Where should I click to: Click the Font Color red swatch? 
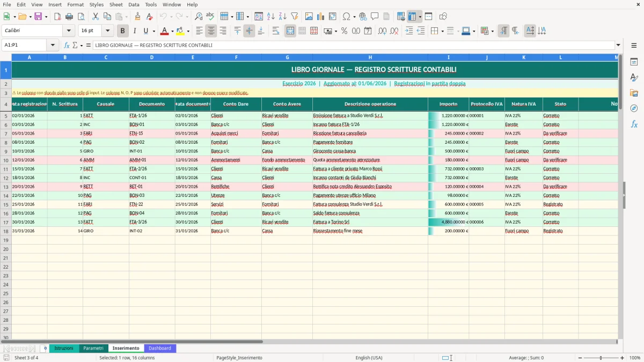click(165, 31)
